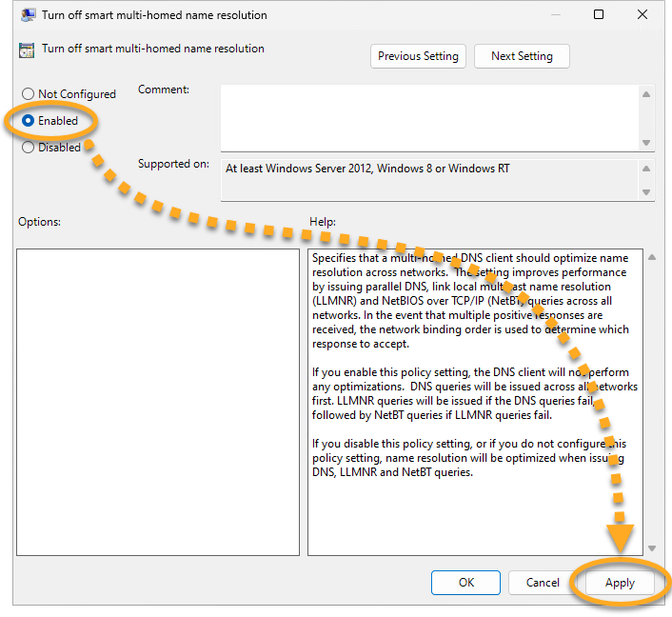The image size is (672, 617).
Task: Click the Comment box scroll down arrow
Action: point(646,142)
